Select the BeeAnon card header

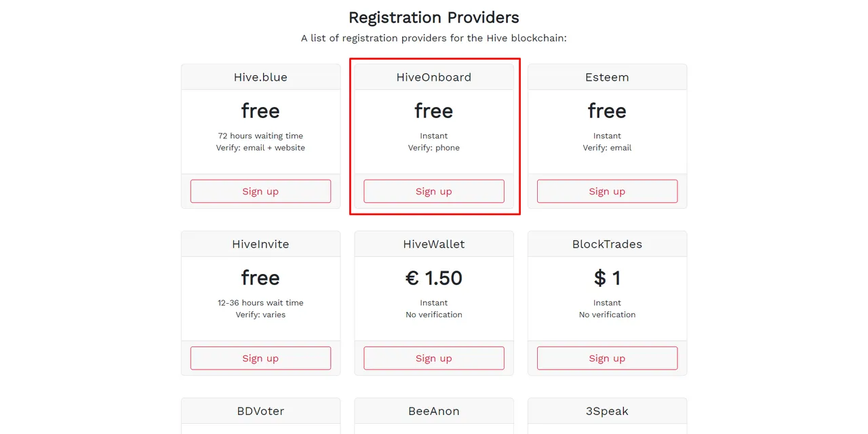434,411
